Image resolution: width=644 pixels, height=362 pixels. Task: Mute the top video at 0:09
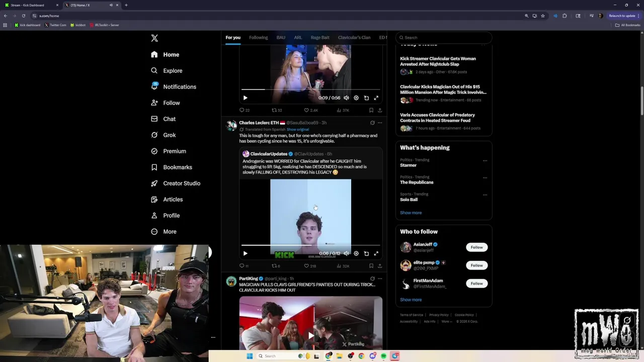pyautogui.click(x=346, y=98)
